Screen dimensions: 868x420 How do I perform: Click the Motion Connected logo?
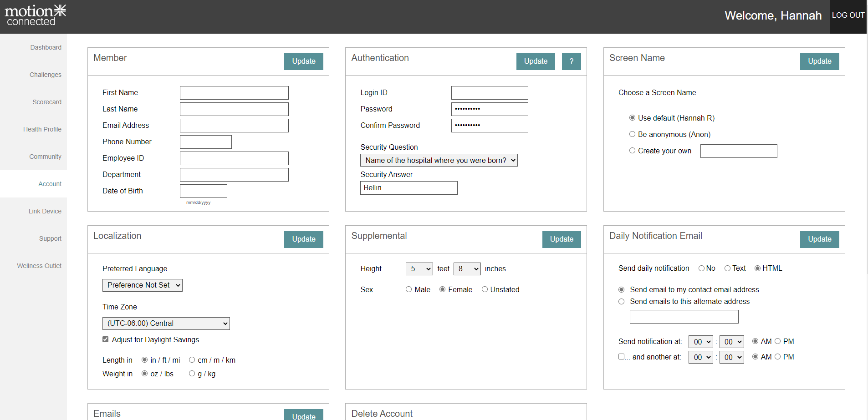point(36,15)
